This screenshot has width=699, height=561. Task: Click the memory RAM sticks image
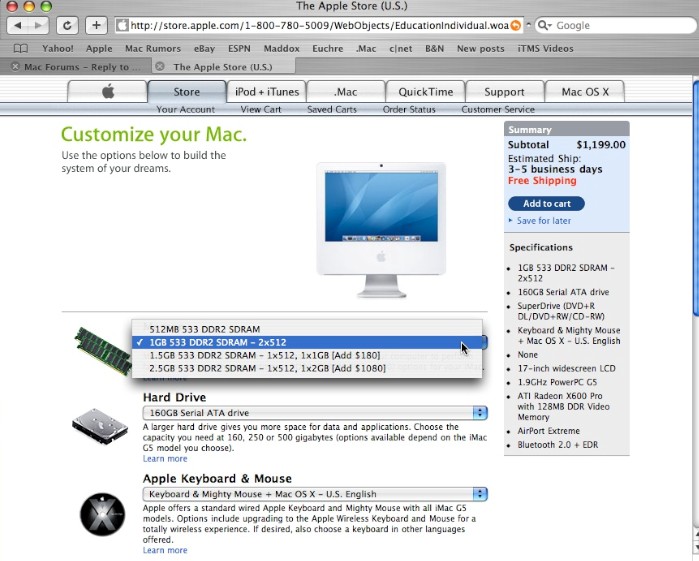103,351
